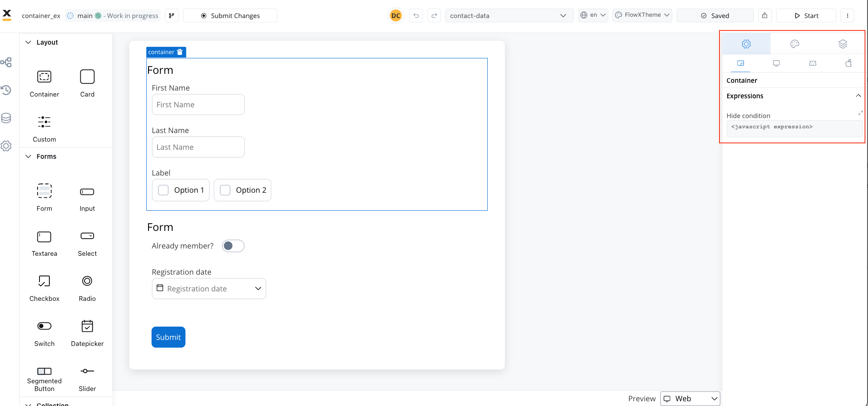Open the process tree sidebar icon
This screenshot has width=868, height=406.
coord(6,62)
